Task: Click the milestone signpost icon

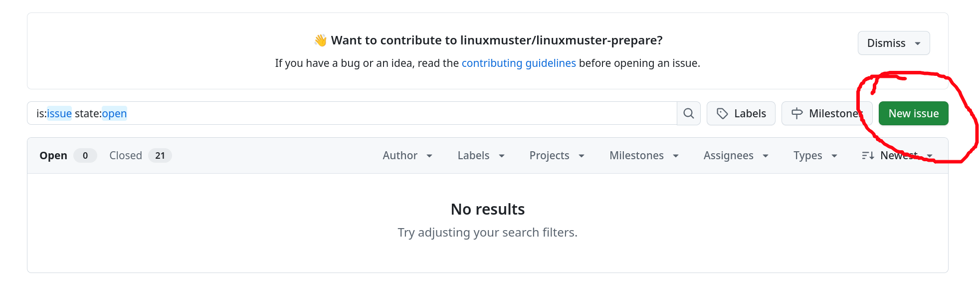Action: pyautogui.click(x=797, y=114)
